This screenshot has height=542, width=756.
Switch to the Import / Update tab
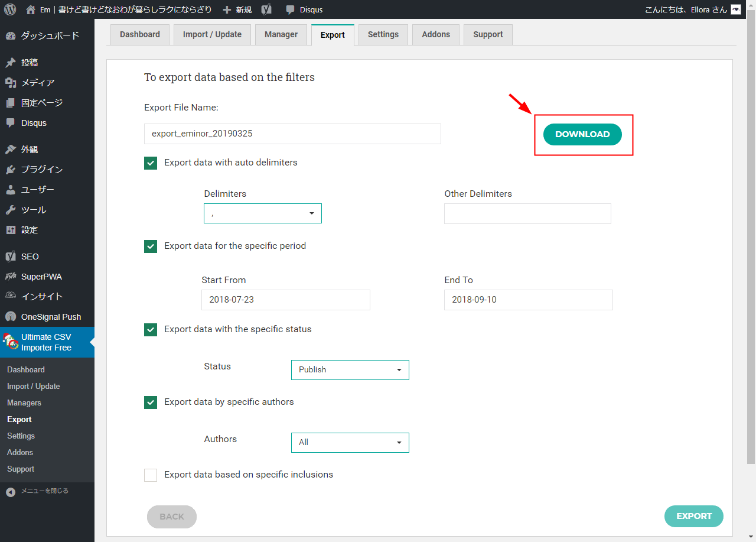212,34
